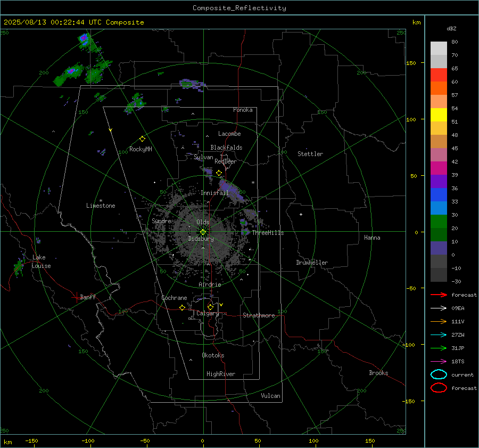
Task: Click the ThreeHills city label
Action: tap(268, 233)
